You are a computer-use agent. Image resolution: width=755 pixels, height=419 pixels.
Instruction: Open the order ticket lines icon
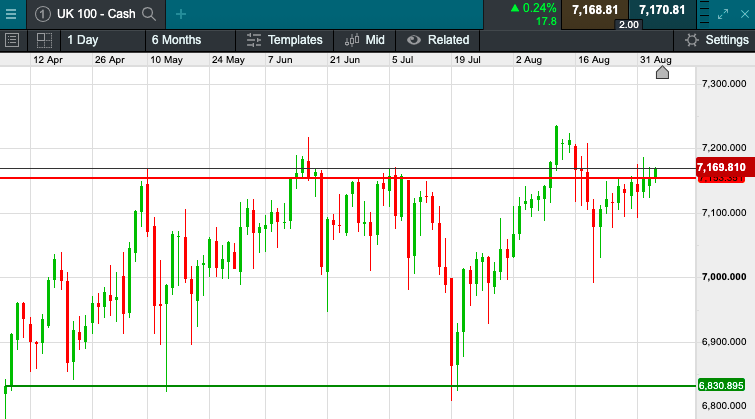click(x=703, y=13)
